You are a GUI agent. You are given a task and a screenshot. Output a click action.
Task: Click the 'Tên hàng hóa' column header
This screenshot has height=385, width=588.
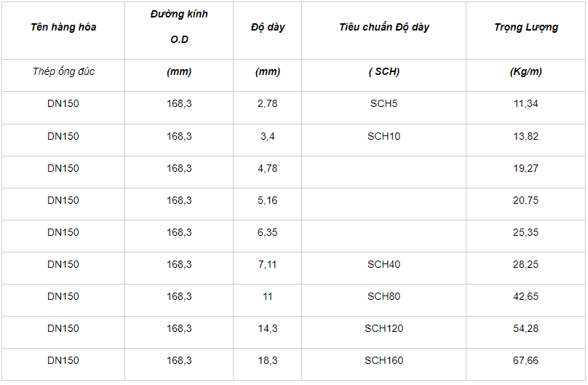point(63,27)
